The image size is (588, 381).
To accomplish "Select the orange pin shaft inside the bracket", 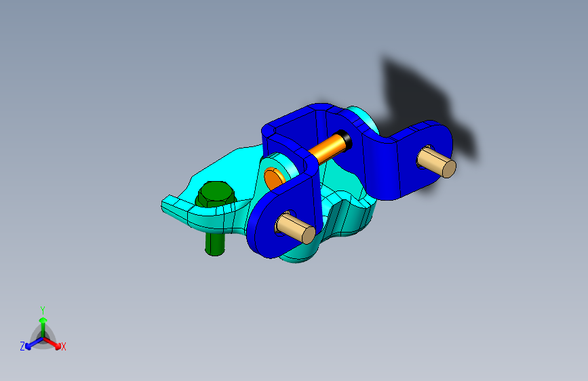I will pos(328,149).
